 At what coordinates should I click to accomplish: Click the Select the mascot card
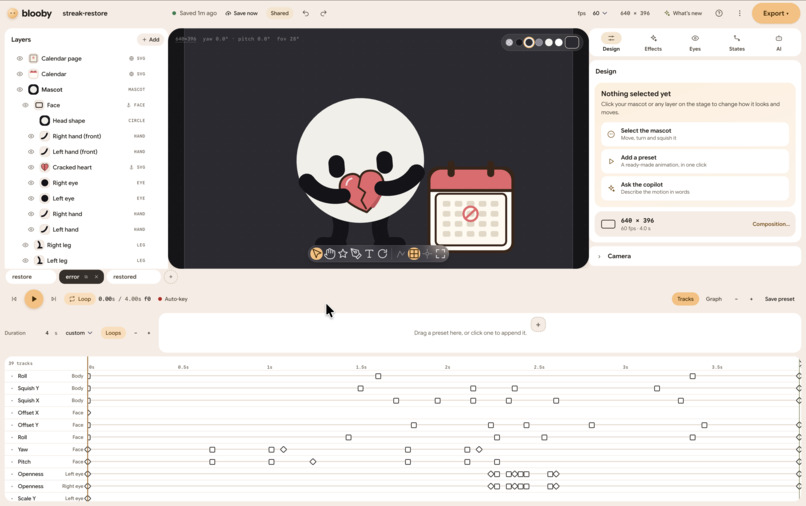(694, 134)
